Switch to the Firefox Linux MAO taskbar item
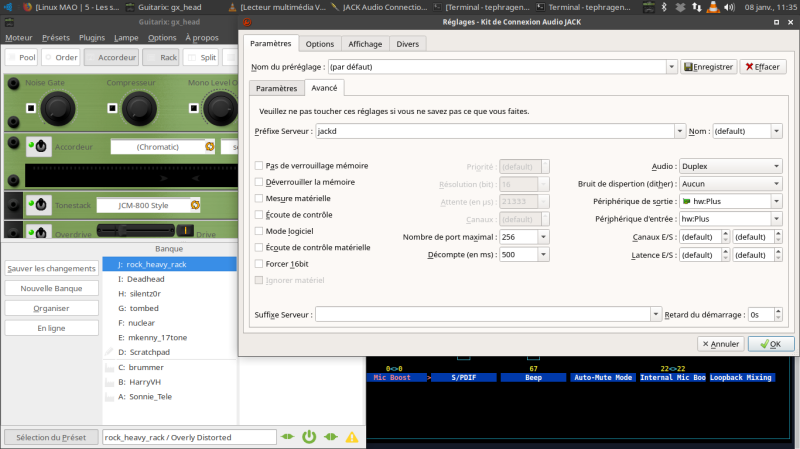Image resolution: width=800 pixels, height=449 pixels. (x=71, y=7)
